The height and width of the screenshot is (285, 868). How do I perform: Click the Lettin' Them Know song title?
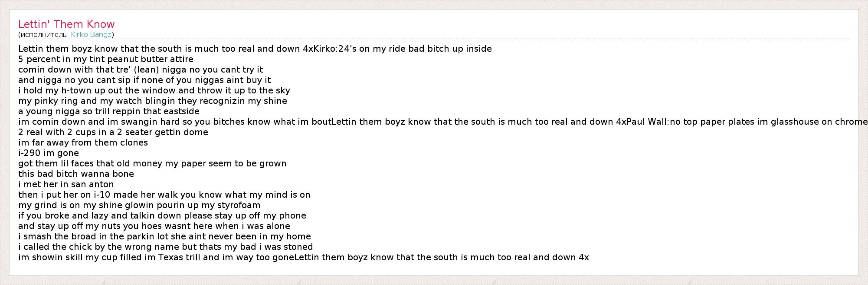coord(66,24)
